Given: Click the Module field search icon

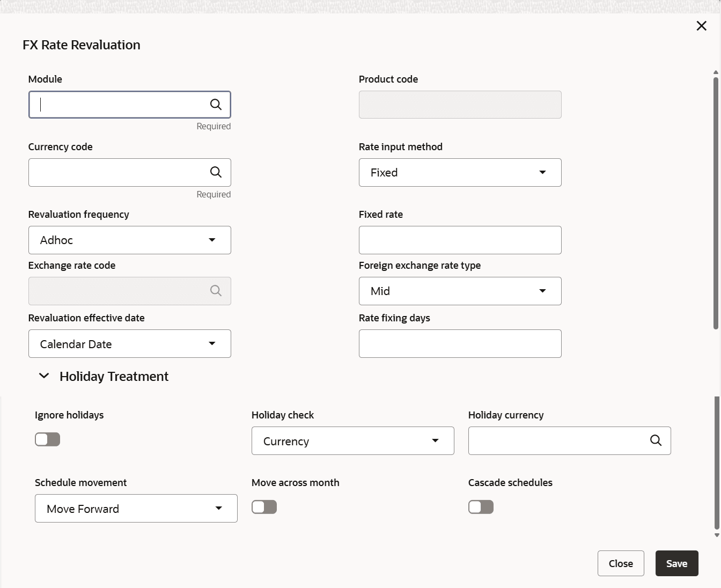Looking at the screenshot, I should (x=216, y=105).
